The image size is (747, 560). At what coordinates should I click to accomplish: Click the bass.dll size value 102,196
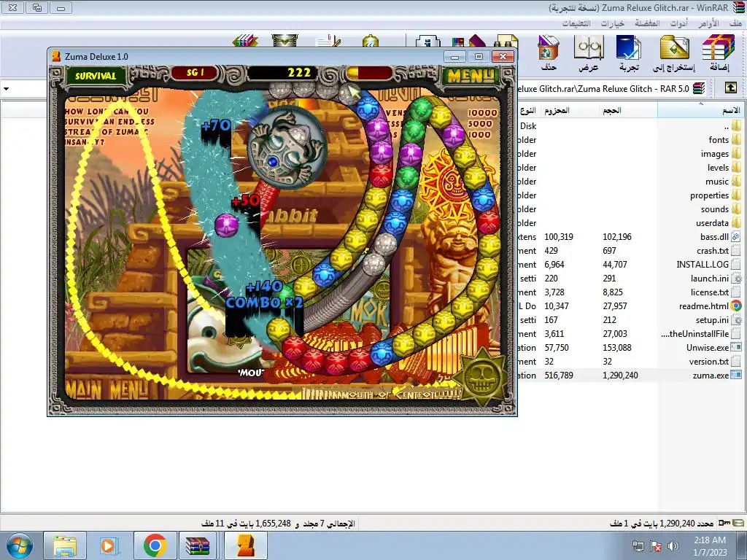tap(617, 237)
